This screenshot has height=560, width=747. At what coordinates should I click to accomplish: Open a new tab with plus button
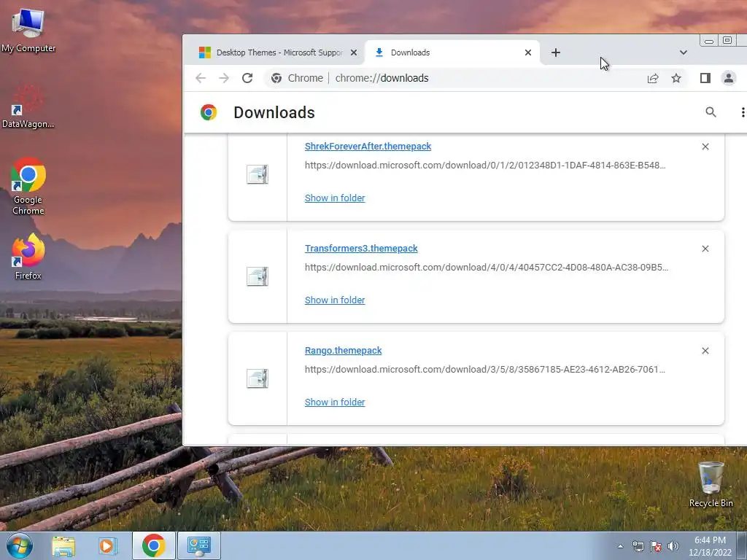pyautogui.click(x=555, y=52)
